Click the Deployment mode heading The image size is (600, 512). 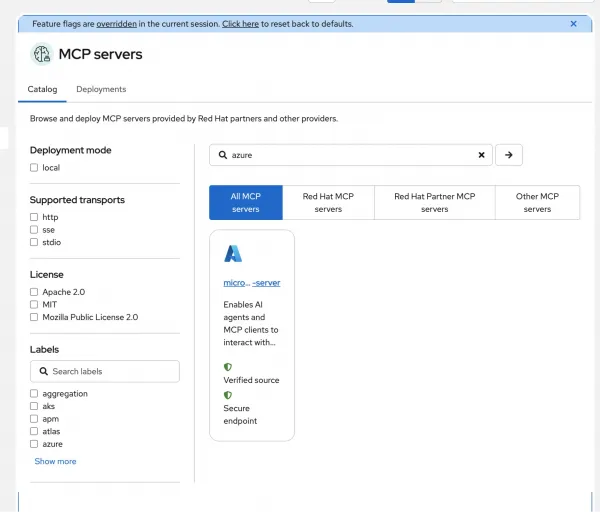click(70, 150)
